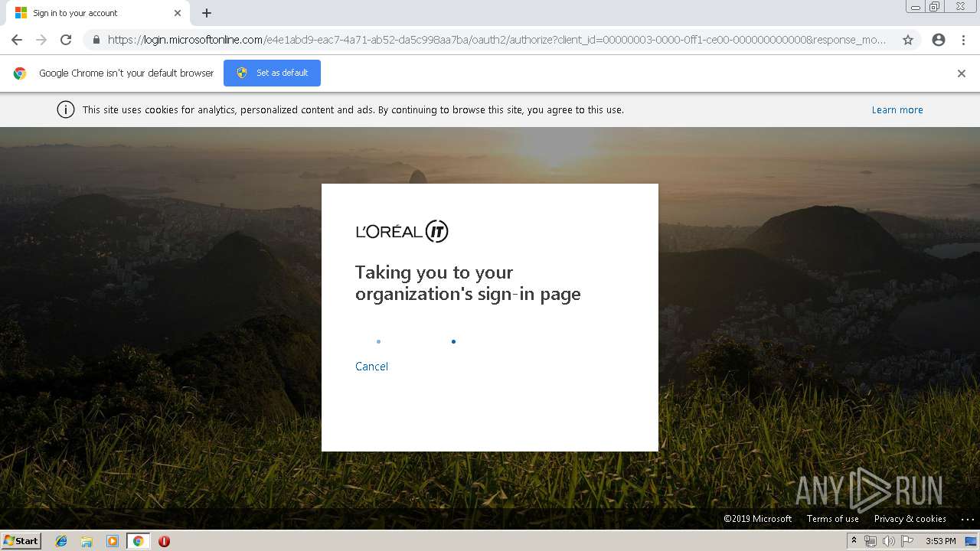
Task: Bookmark this page with the star
Action: [x=908, y=40]
